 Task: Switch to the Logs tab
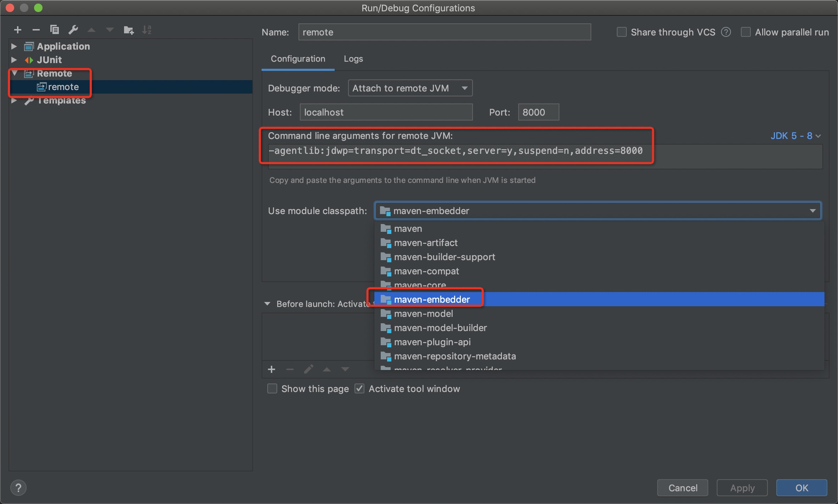coord(354,58)
